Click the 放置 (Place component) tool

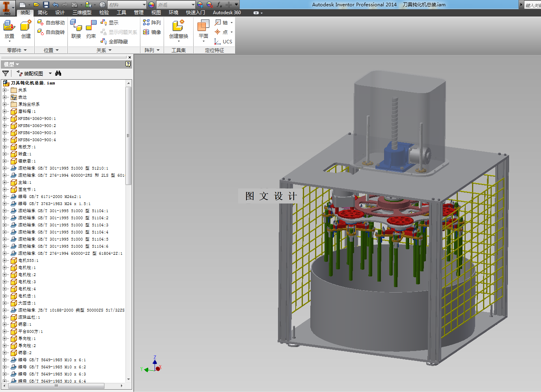coord(9,30)
